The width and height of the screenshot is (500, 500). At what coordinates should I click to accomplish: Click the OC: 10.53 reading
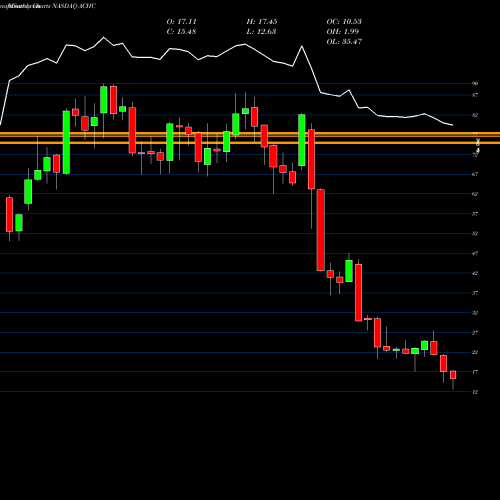(x=344, y=22)
